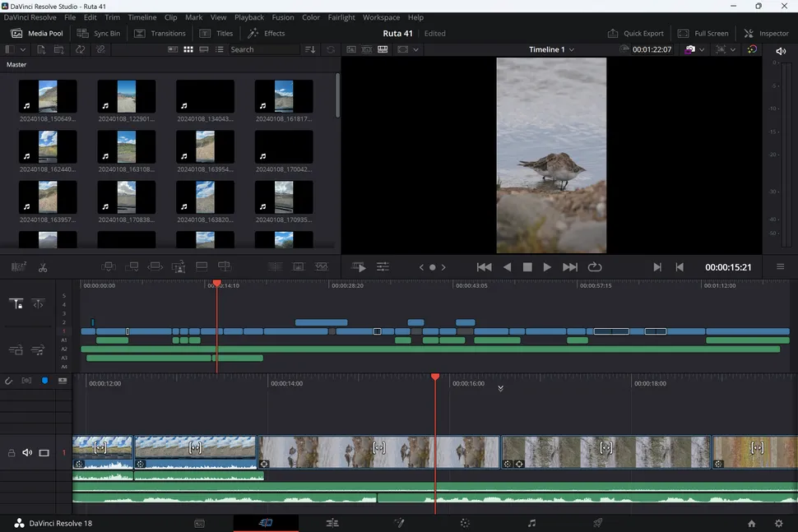The width and height of the screenshot is (798, 532).
Task: Open the Fairlight menu
Action: coord(341,17)
